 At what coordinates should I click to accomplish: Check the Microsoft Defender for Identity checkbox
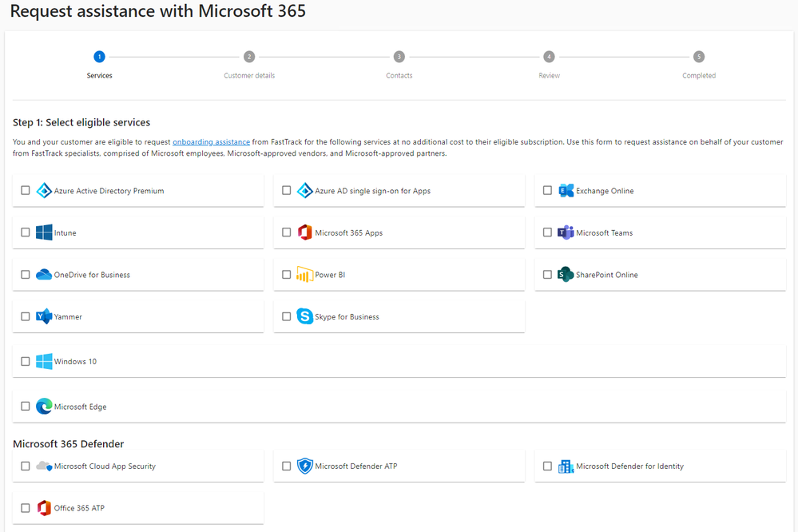(548, 466)
